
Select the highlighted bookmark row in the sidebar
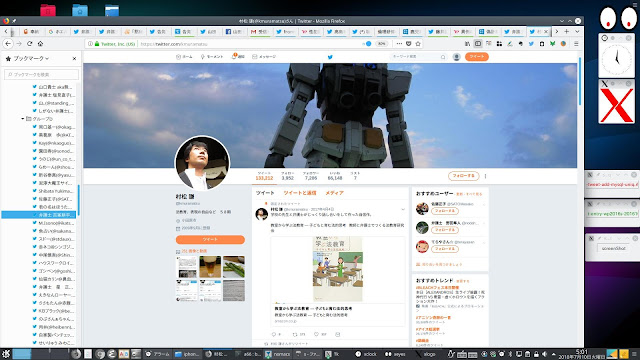[40, 215]
